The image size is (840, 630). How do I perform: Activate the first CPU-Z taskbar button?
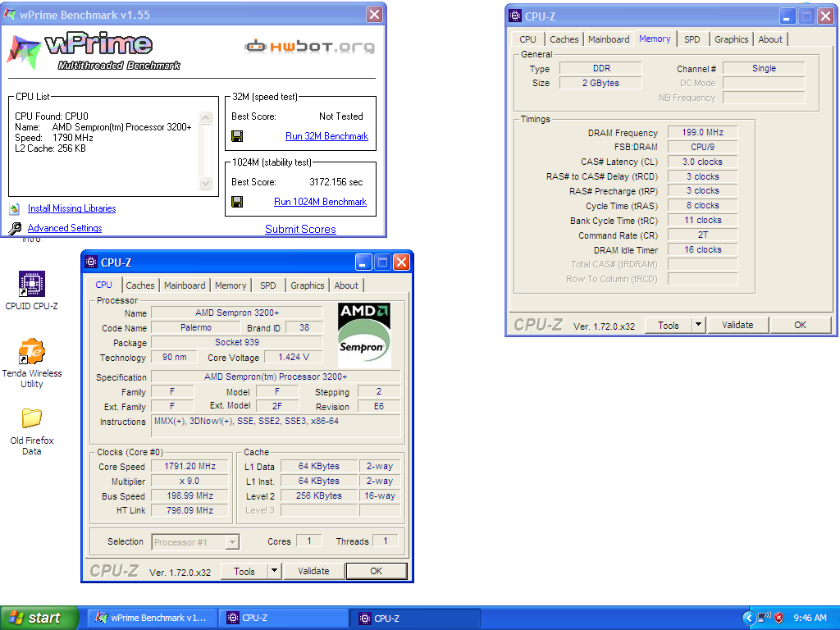click(x=284, y=618)
